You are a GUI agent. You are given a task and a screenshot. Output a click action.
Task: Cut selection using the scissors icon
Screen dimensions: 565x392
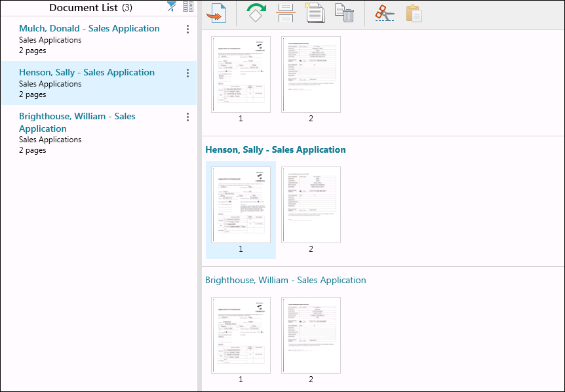pos(385,13)
